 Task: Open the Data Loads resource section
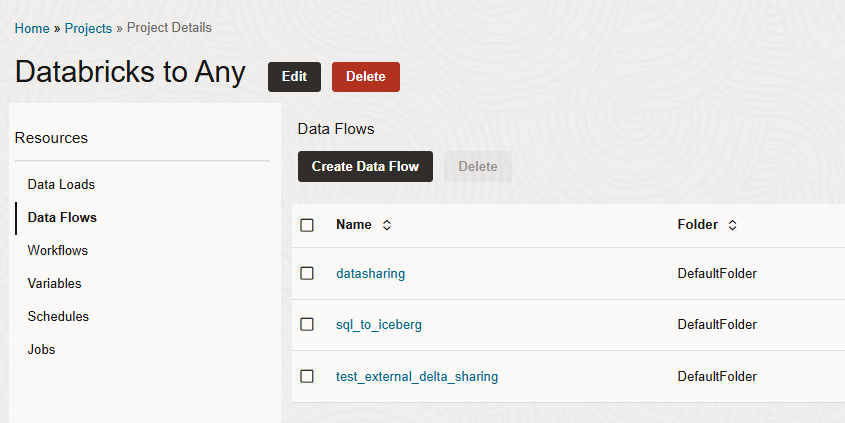[x=61, y=185]
